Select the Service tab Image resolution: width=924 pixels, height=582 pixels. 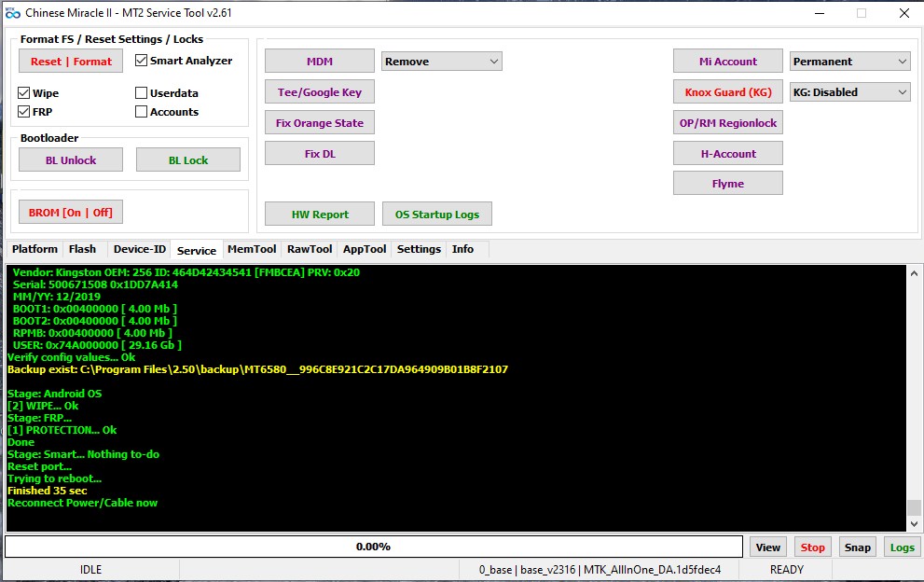[197, 250]
